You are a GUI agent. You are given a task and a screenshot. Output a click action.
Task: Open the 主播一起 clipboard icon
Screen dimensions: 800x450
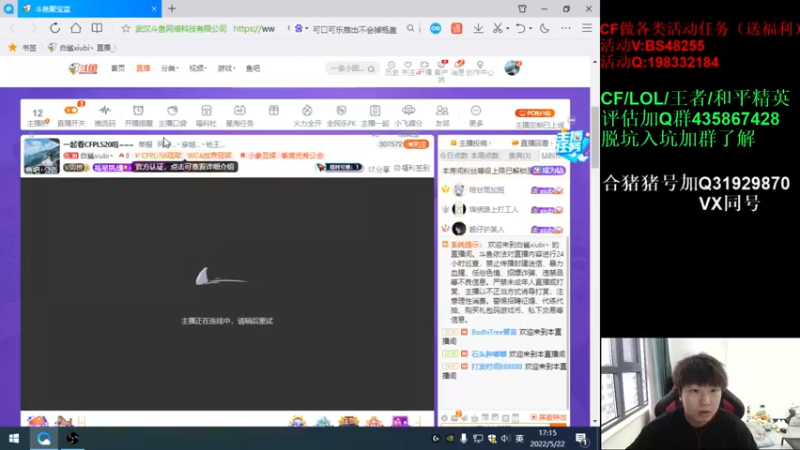375,116
